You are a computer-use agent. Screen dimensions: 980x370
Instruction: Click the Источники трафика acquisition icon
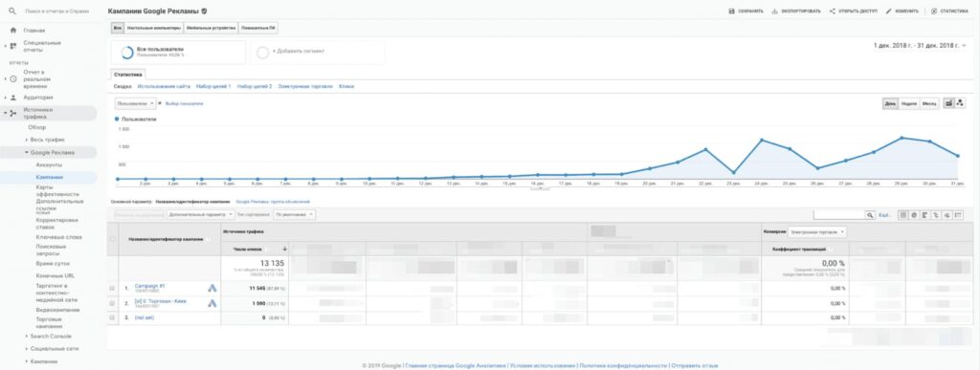pos(13,113)
